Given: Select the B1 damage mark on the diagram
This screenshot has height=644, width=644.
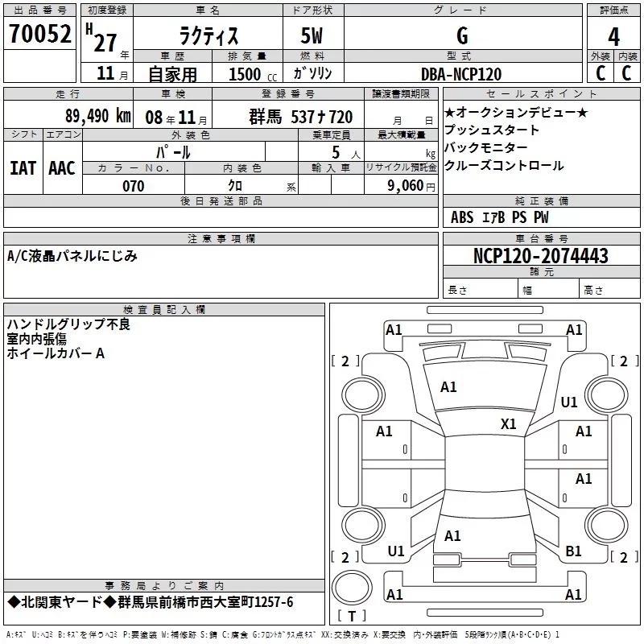Looking at the screenshot, I should [x=573, y=551].
